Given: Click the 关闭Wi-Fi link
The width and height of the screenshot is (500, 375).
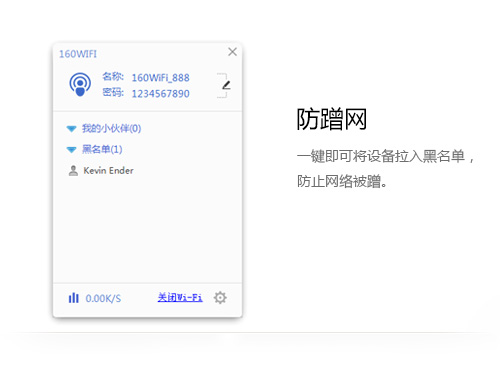Looking at the screenshot, I should click(x=180, y=297).
